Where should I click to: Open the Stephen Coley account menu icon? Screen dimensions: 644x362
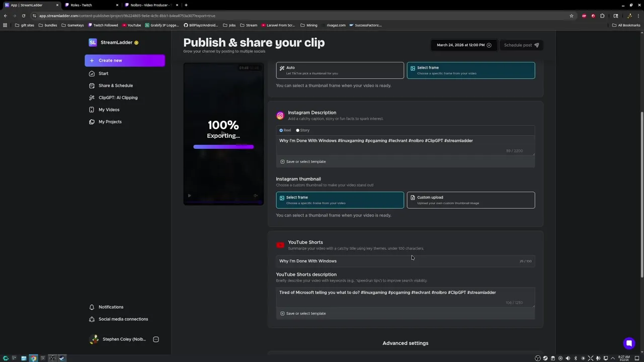156,339
